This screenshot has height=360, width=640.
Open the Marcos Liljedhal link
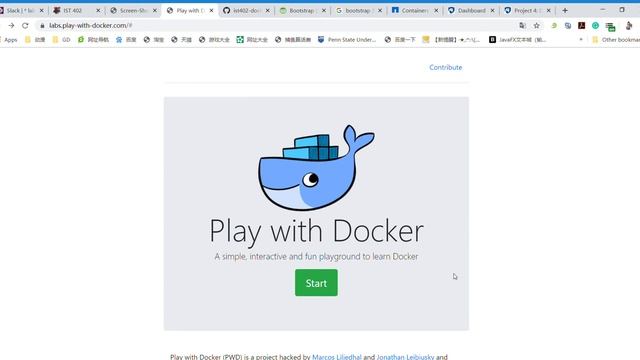(336, 357)
